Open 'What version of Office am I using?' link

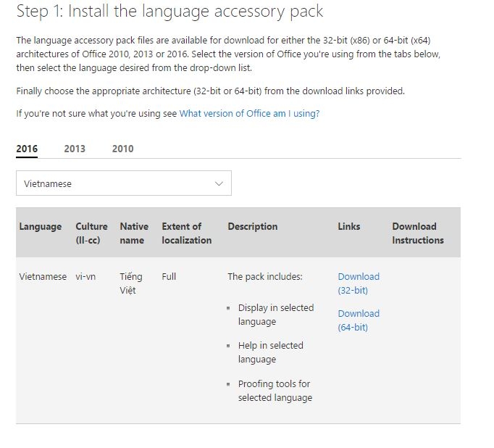(249, 114)
